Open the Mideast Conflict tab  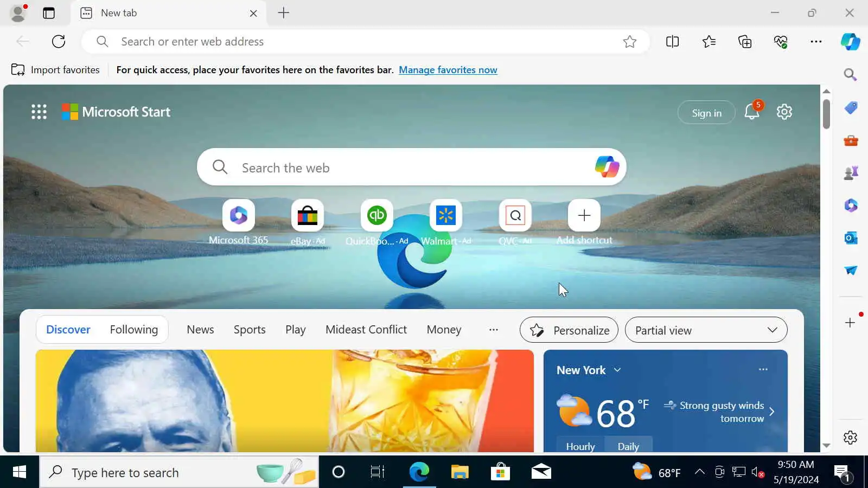coord(366,330)
